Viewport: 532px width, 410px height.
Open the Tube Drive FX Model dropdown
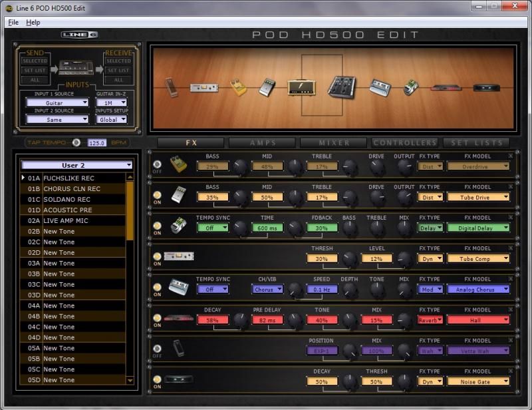click(478, 197)
